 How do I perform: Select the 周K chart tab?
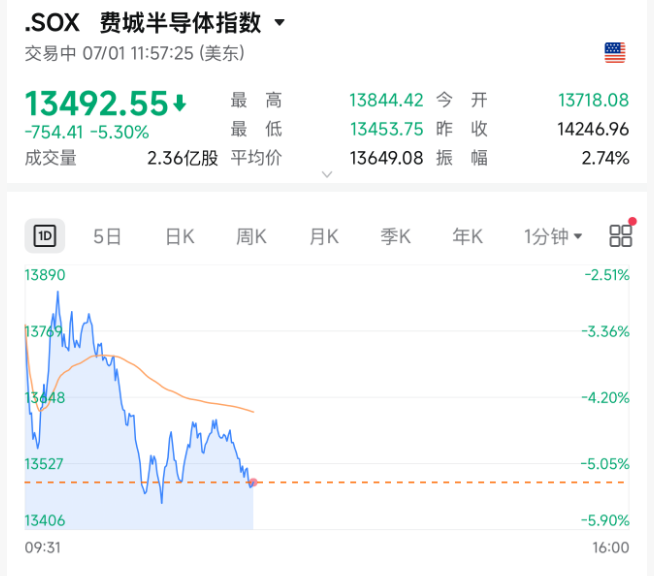pos(252,236)
